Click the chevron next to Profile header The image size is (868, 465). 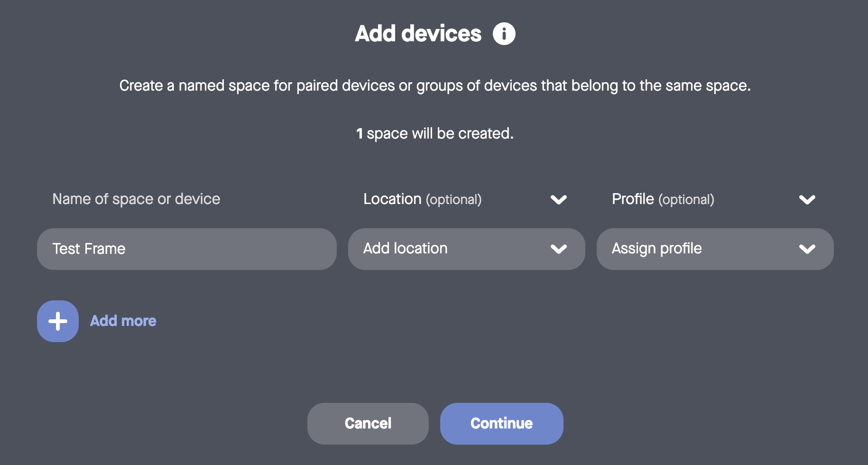click(x=807, y=199)
